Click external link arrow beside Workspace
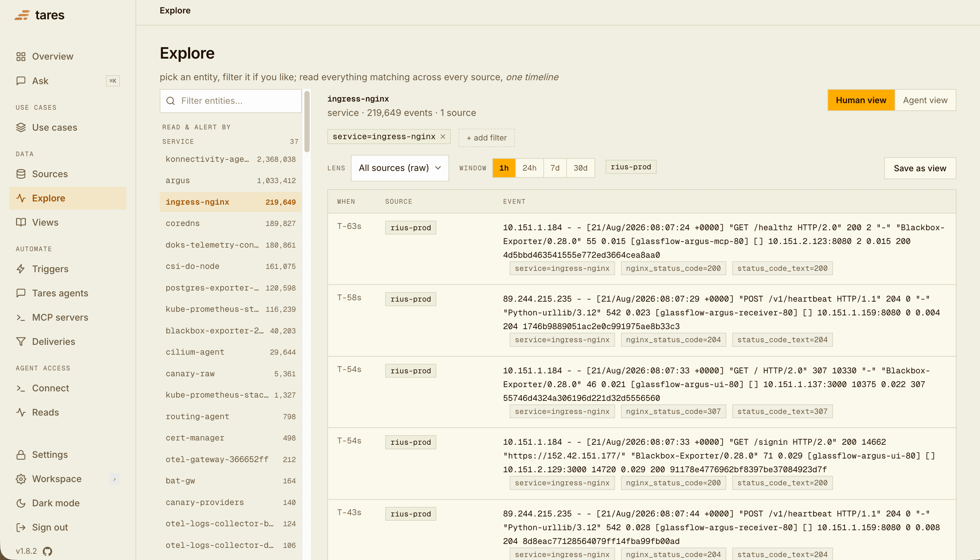Image resolution: width=980 pixels, height=560 pixels. coord(114,479)
